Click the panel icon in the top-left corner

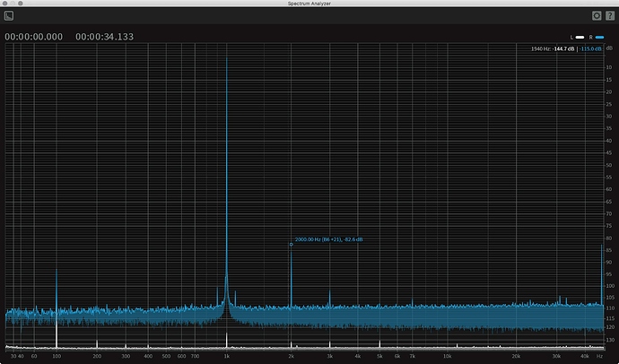pos(9,15)
